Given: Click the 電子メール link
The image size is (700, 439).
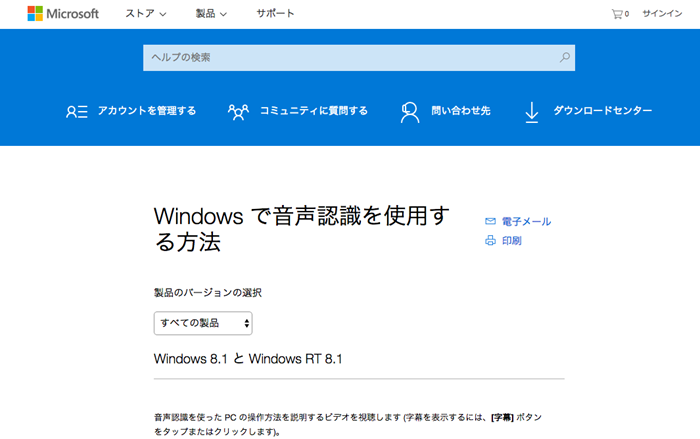Looking at the screenshot, I should click(526, 222).
